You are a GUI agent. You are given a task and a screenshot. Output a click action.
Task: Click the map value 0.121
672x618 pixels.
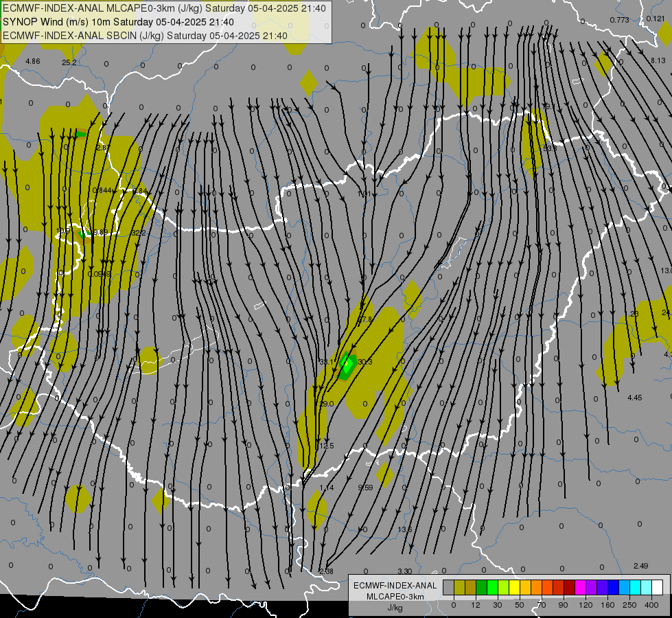coord(656,19)
